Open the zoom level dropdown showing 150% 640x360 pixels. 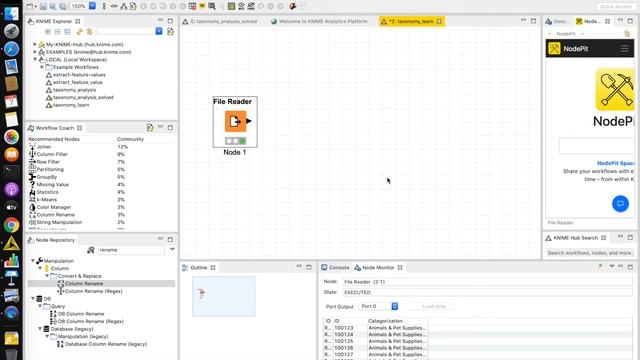92,6
